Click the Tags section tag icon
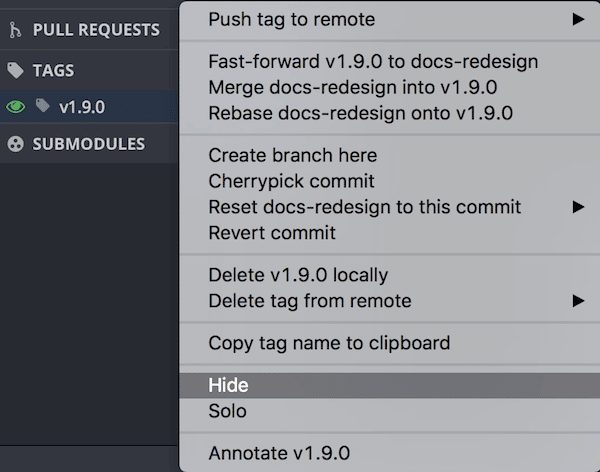Image resolution: width=600 pixels, height=472 pixels. pos(15,71)
